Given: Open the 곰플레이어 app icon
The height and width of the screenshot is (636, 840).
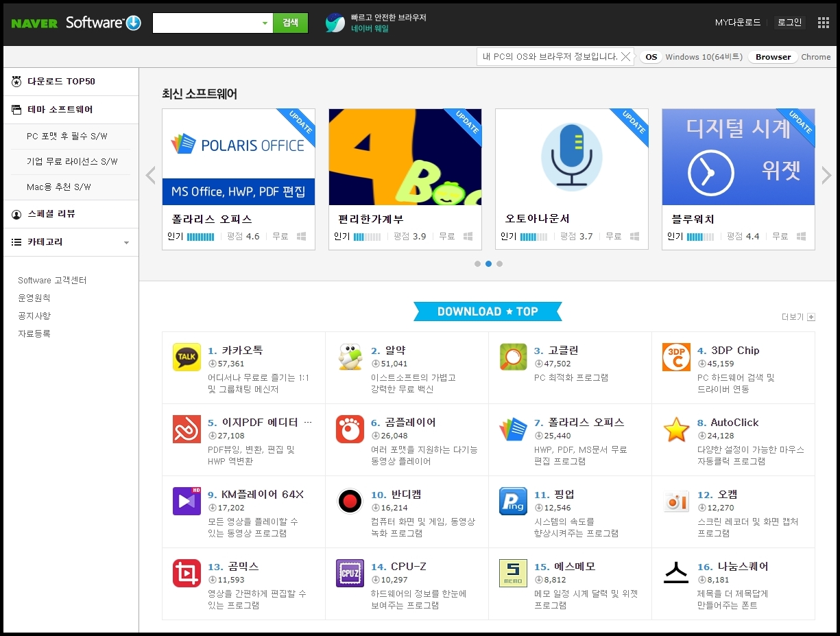Looking at the screenshot, I should pyautogui.click(x=350, y=429).
